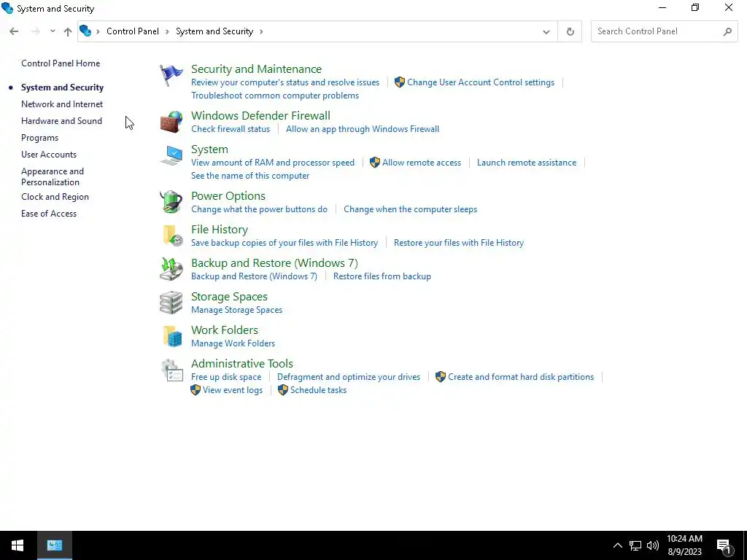The image size is (747, 560).
Task: Open User Accounts category
Action: tap(49, 155)
